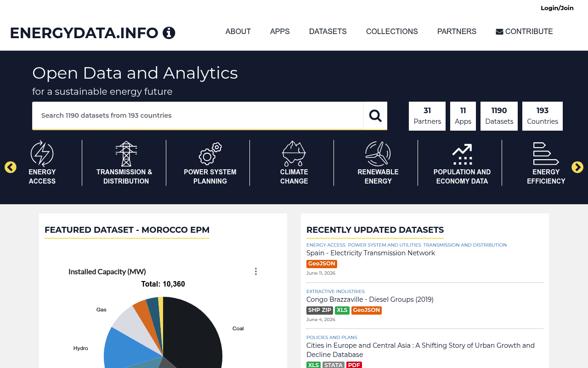Click the info icon beside ENERGYDATA.INFO
Screen dimensions: 588x368
[169, 33]
